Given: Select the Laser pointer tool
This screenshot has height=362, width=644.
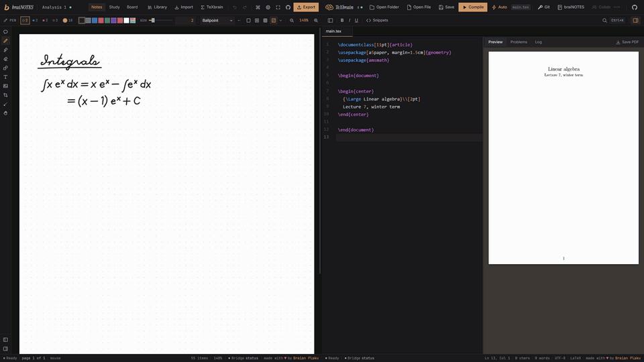Looking at the screenshot, I should (5, 104).
